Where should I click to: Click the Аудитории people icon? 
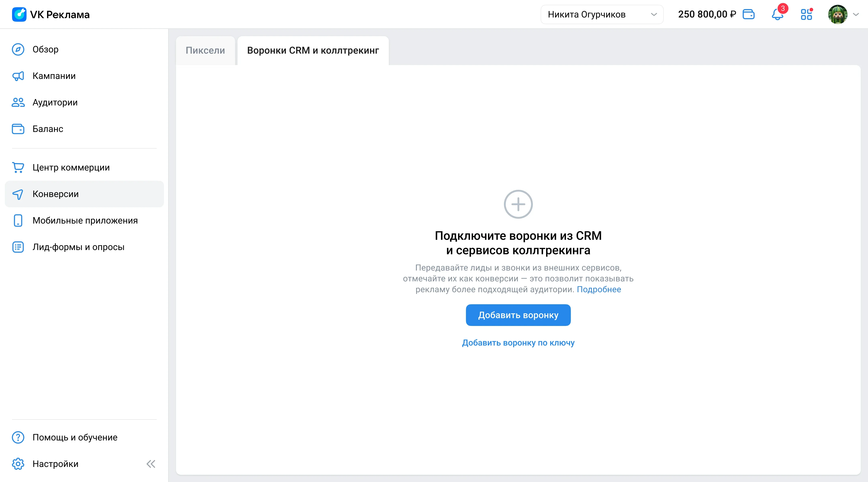pyautogui.click(x=18, y=102)
